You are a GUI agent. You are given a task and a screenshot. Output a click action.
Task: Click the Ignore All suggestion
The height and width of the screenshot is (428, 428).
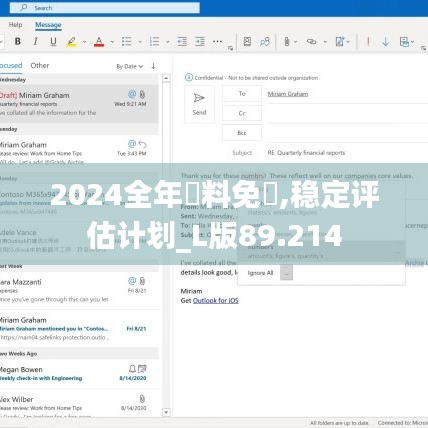[260, 273]
